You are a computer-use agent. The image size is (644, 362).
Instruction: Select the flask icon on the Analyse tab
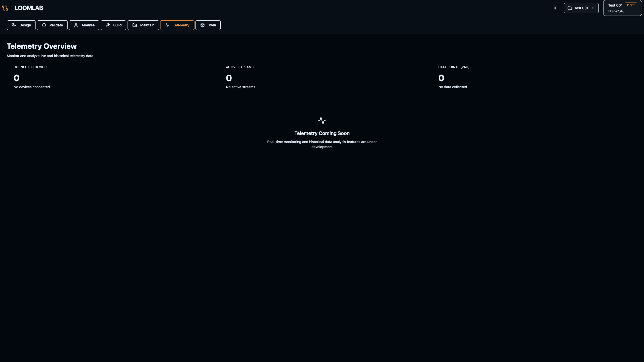[76, 25]
